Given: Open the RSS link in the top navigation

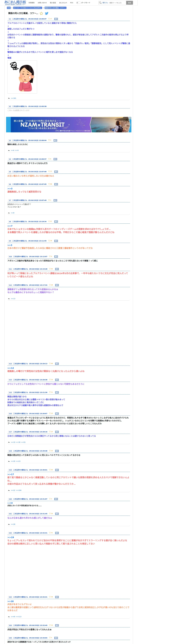Looking at the screenshot, I should (x=72, y=3).
